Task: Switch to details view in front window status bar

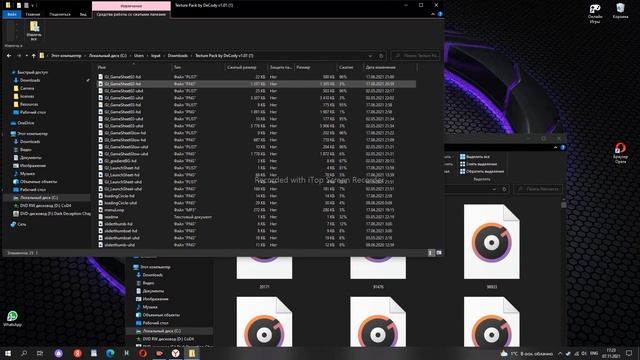Action: (x=431, y=253)
